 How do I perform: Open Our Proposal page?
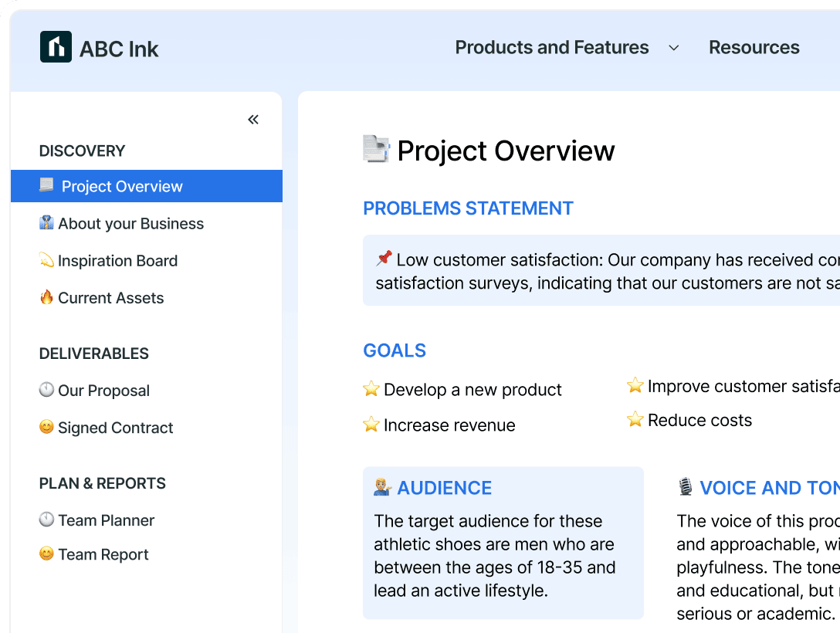pyautogui.click(x=103, y=391)
